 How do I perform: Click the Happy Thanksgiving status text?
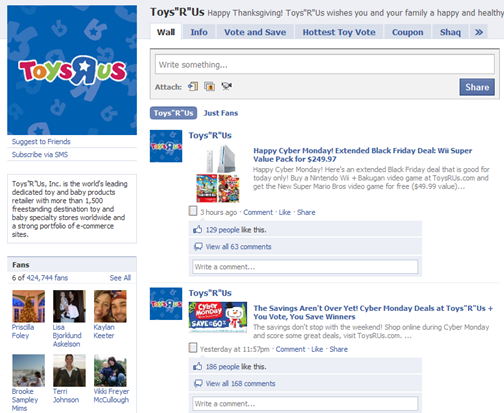click(x=355, y=13)
